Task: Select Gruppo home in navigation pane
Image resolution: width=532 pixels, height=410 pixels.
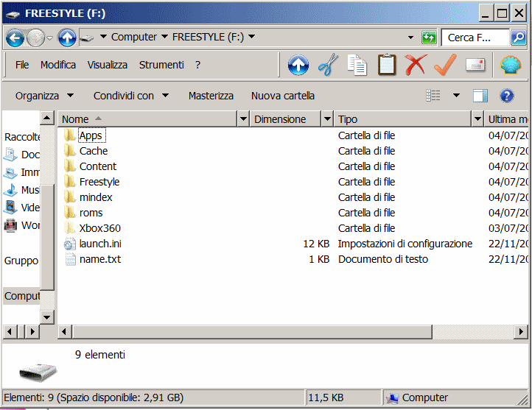Action: [x=21, y=261]
